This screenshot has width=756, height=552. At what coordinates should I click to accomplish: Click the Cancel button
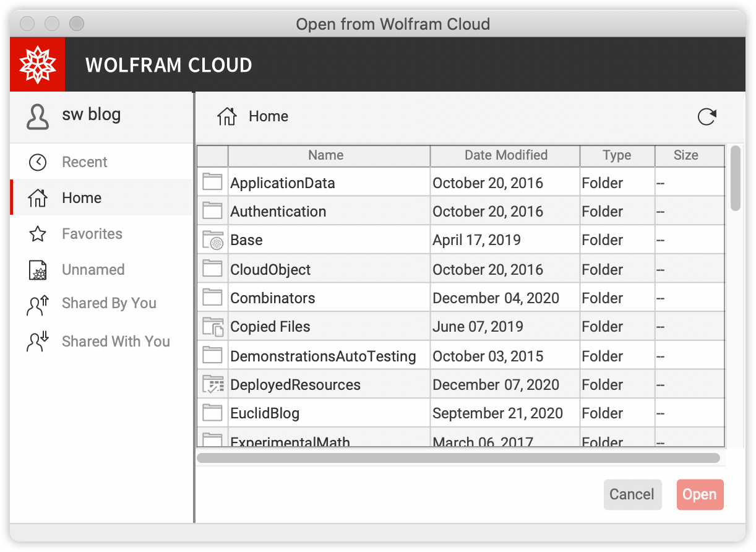[x=632, y=494]
